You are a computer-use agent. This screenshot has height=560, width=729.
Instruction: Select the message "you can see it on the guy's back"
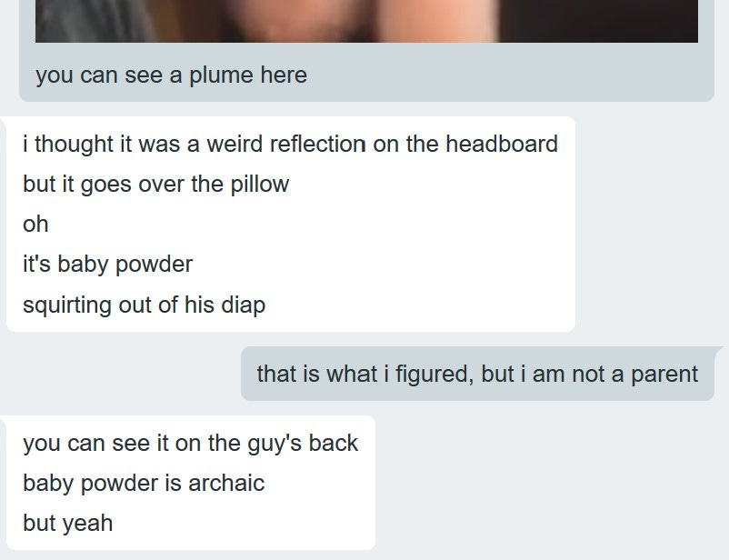[191, 443]
